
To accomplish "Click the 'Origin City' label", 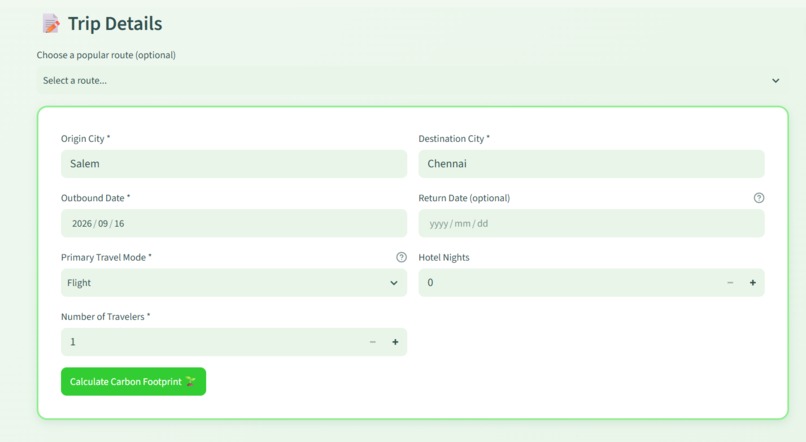I will point(85,139).
